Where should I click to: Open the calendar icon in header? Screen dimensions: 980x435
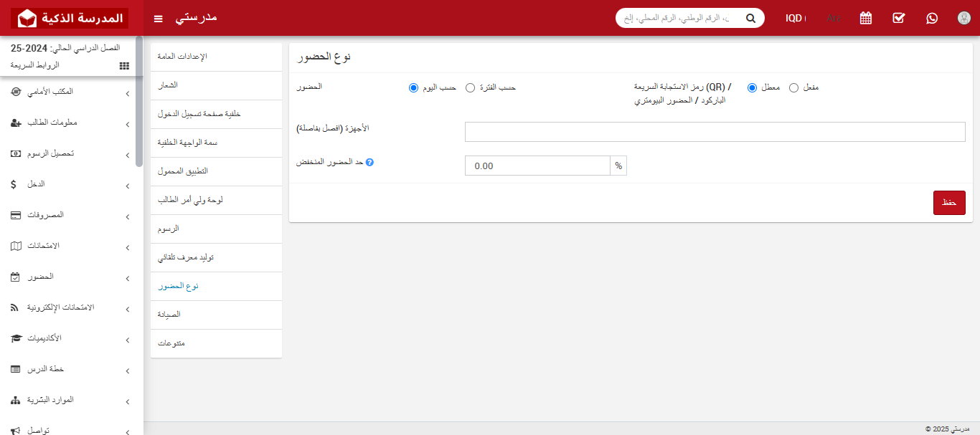[866, 18]
